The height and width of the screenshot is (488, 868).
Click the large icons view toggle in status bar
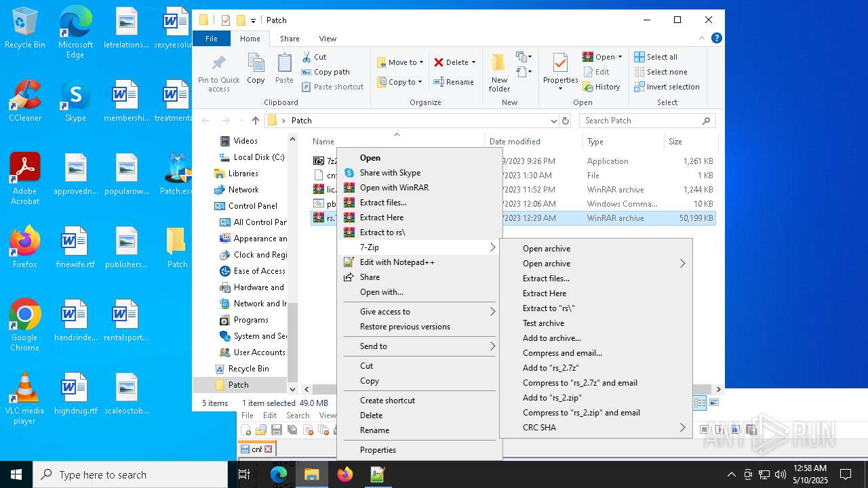[x=713, y=403]
